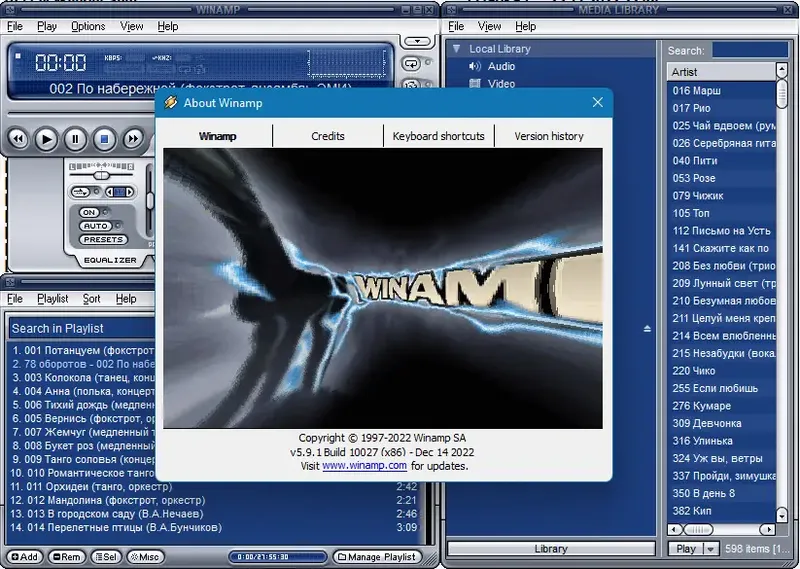Screen dimensions: 800x569
Task: Open Playlist menu in playlist editor
Action: tap(53, 299)
